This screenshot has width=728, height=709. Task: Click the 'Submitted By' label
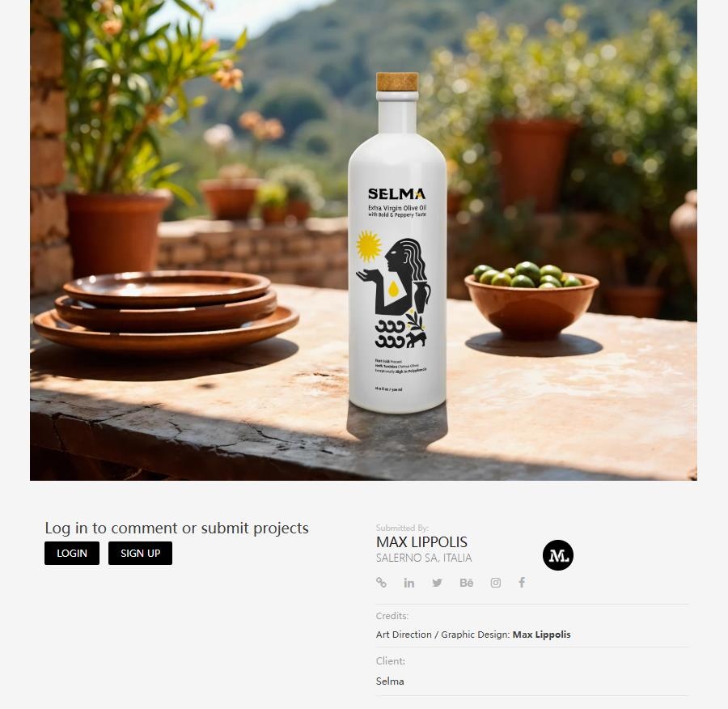coord(402,528)
